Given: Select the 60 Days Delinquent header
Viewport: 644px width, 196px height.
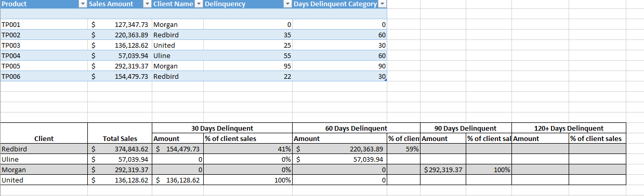Looking at the screenshot, I should click(356, 128).
